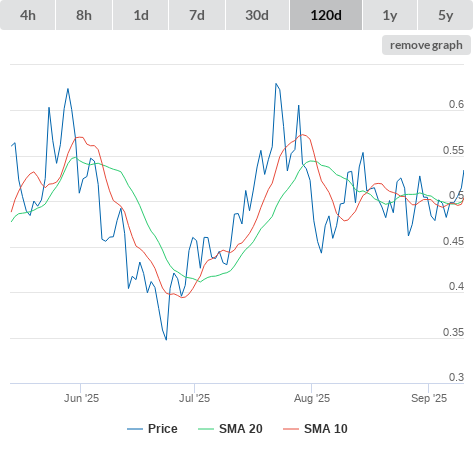Image resolution: width=474 pixels, height=455 pixels.
Task: Open the 5y time range
Action: click(445, 15)
